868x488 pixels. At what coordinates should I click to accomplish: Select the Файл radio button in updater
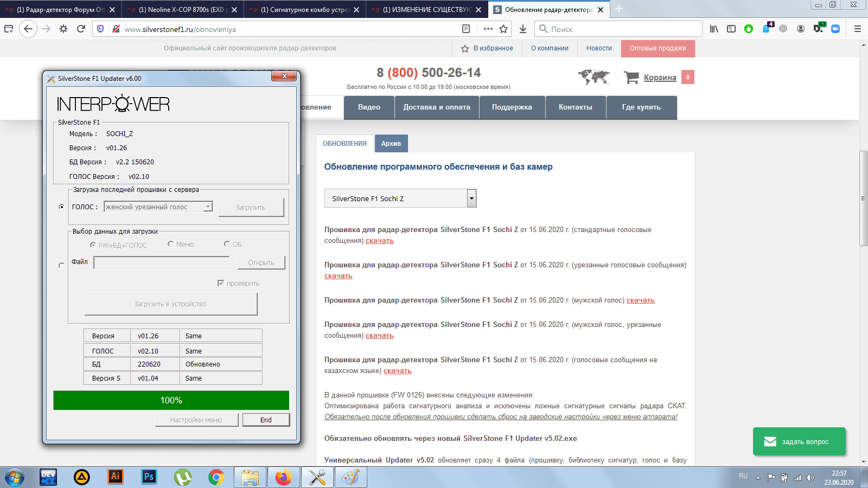[x=61, y=265]
